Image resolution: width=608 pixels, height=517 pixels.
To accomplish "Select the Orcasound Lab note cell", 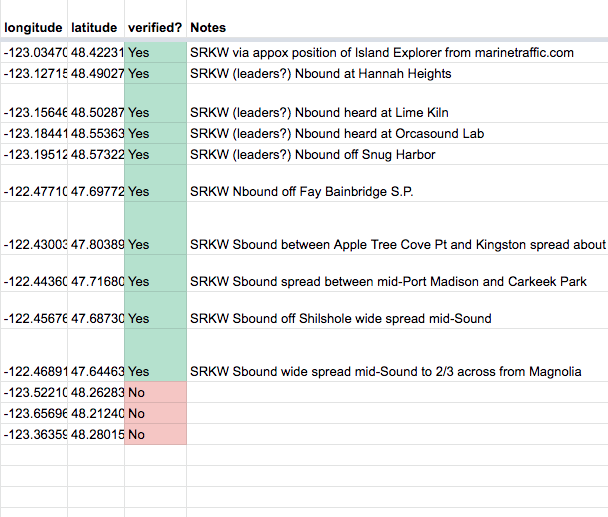I will click(x=397, y=133).
